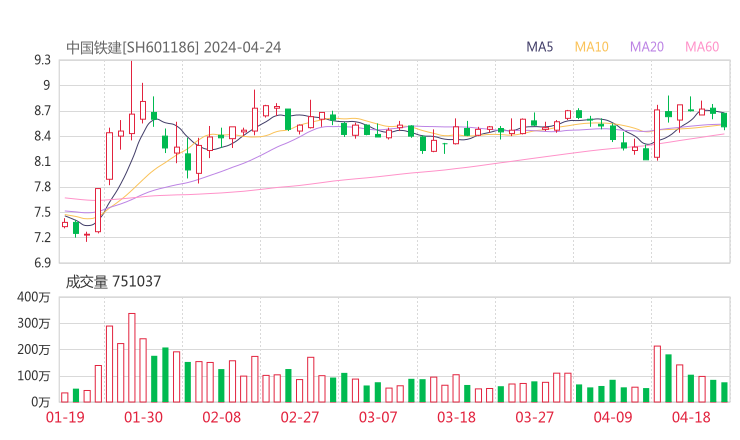
Task: Click the MA20 legend label
Action: (x=647, y=47)
